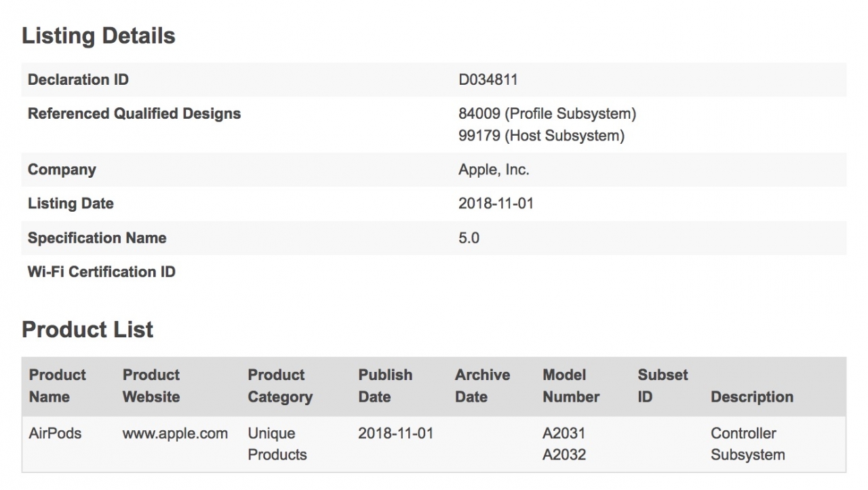Select the publish date 2018-11-01 cell

(395, 433)
